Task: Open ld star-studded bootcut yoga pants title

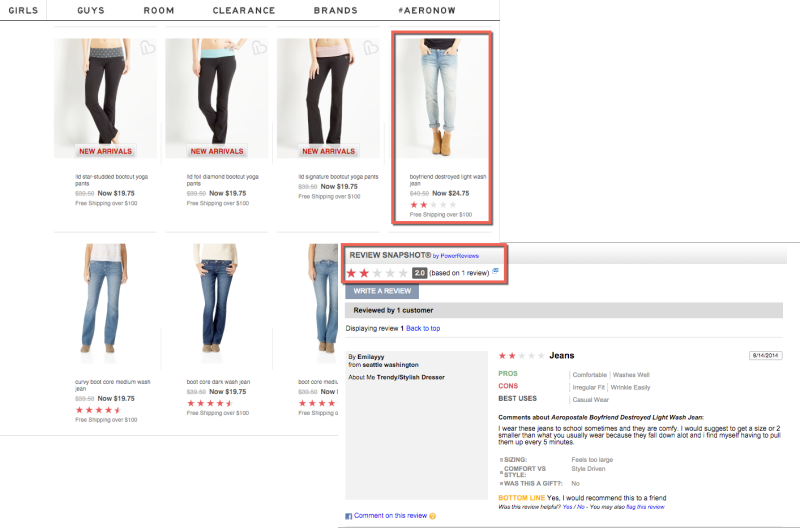Action: pyautogui.click(x=111, y=180)
